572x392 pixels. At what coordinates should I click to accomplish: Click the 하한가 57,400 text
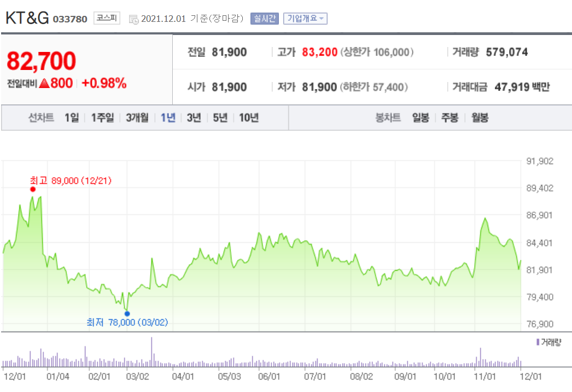[374, 87]
